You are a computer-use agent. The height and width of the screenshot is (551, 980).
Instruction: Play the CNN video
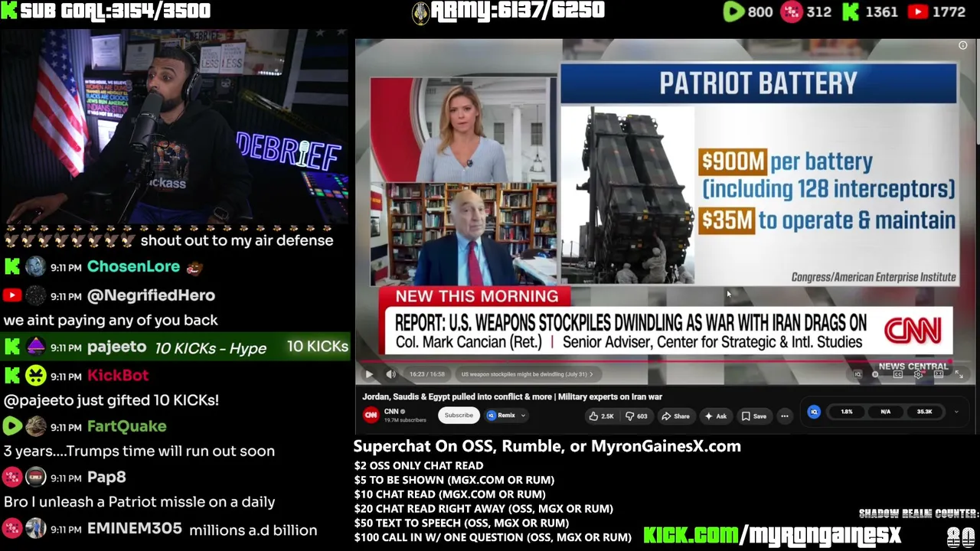[368, 374]
